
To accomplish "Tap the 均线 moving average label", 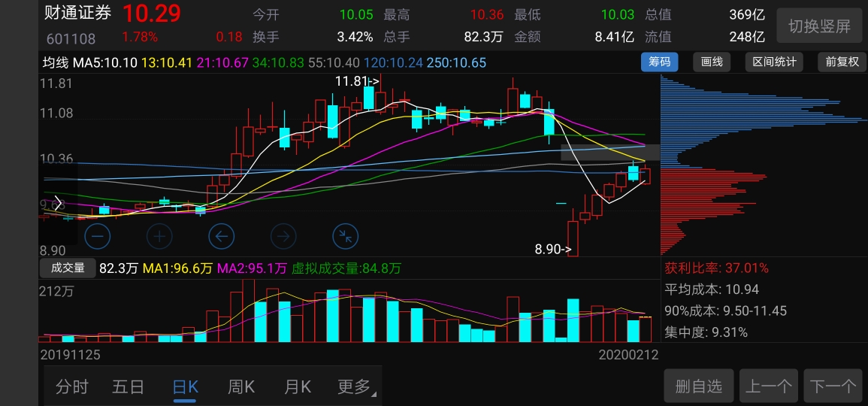I will 56,62.
